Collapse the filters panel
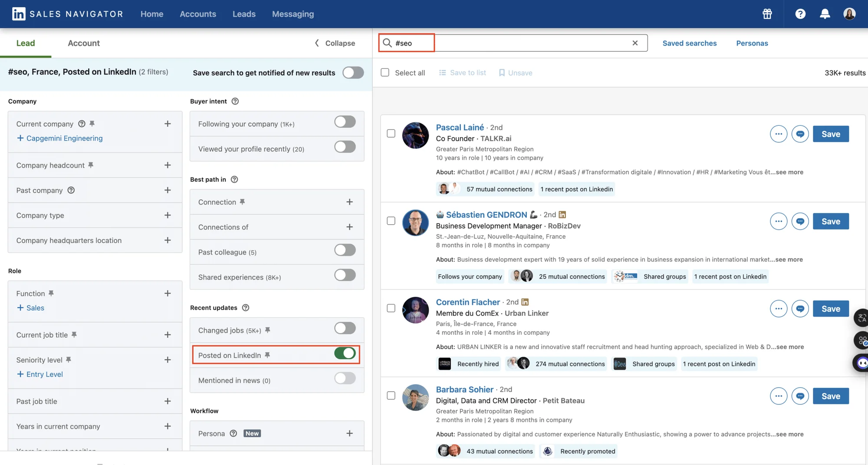 click(x=335, y=43)
